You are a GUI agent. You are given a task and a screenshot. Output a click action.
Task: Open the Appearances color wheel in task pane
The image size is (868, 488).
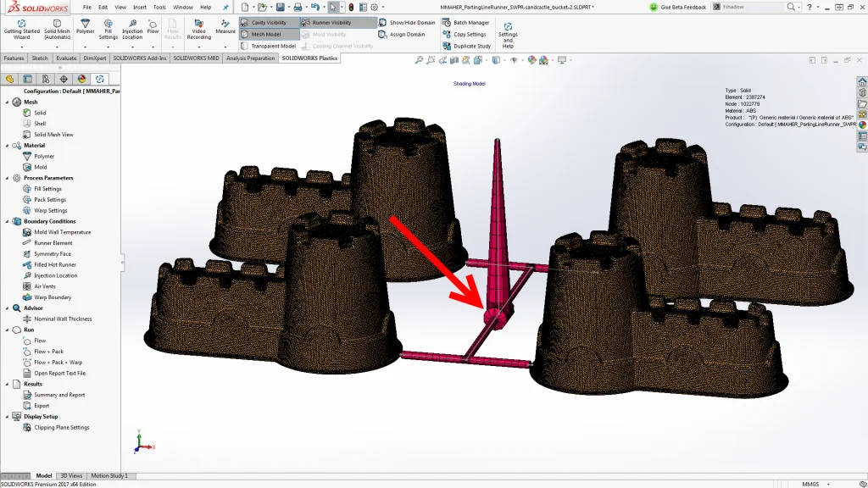(862, 125)
